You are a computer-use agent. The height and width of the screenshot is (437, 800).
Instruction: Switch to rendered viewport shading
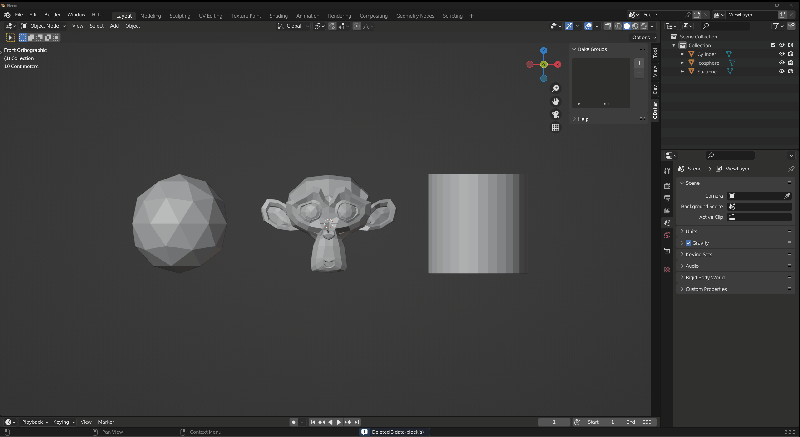pos(644,26)
